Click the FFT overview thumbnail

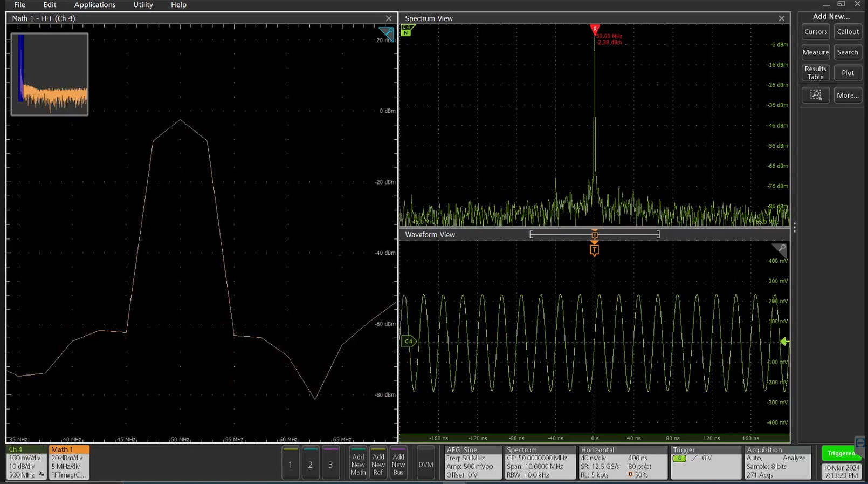tap(50, 74)
